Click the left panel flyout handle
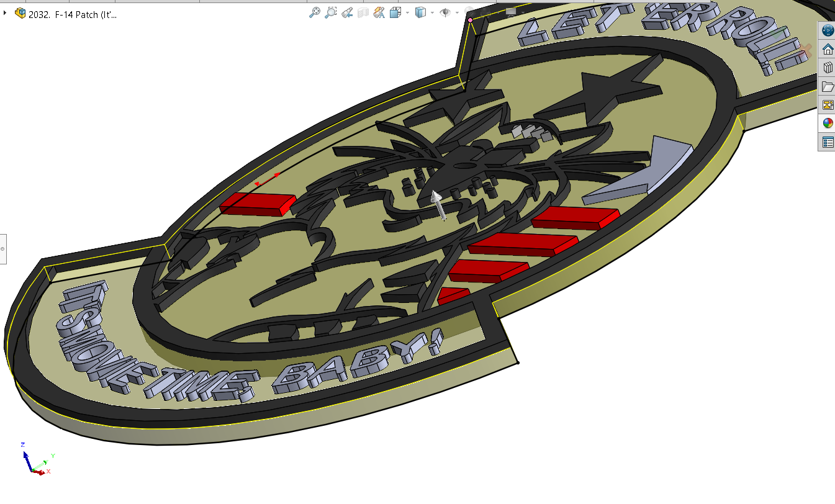 pyautogui.click(x=2, y=249)
